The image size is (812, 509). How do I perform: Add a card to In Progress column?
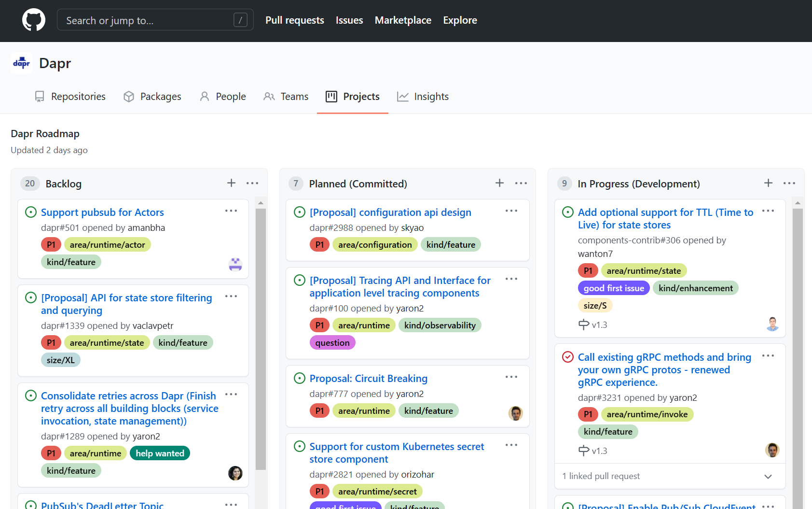pos(768,183)
